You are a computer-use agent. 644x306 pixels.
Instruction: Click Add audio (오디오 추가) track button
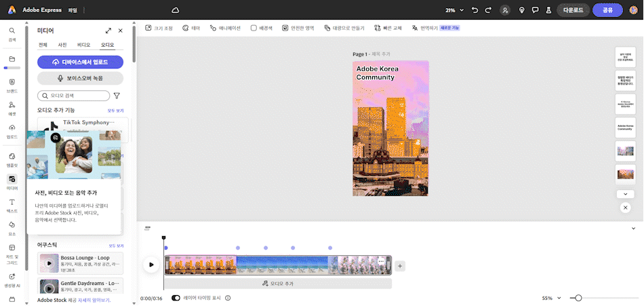(x=278, y=284)
